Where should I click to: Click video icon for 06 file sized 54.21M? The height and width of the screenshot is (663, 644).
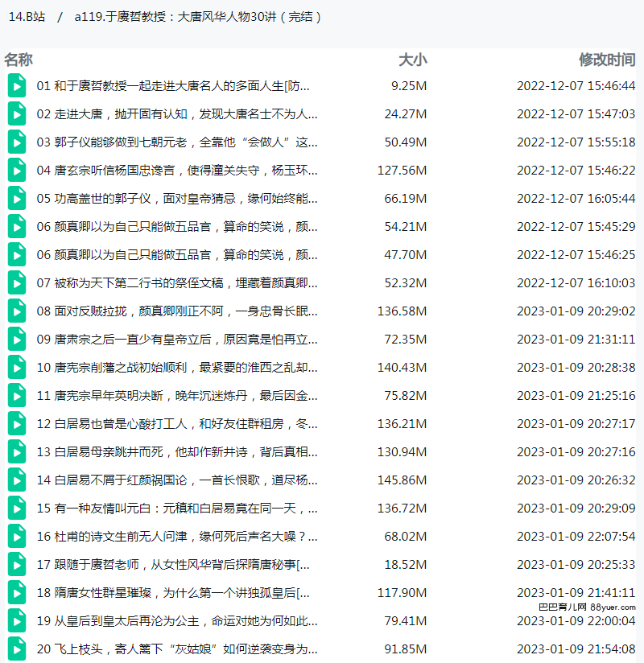click(17, 227)
